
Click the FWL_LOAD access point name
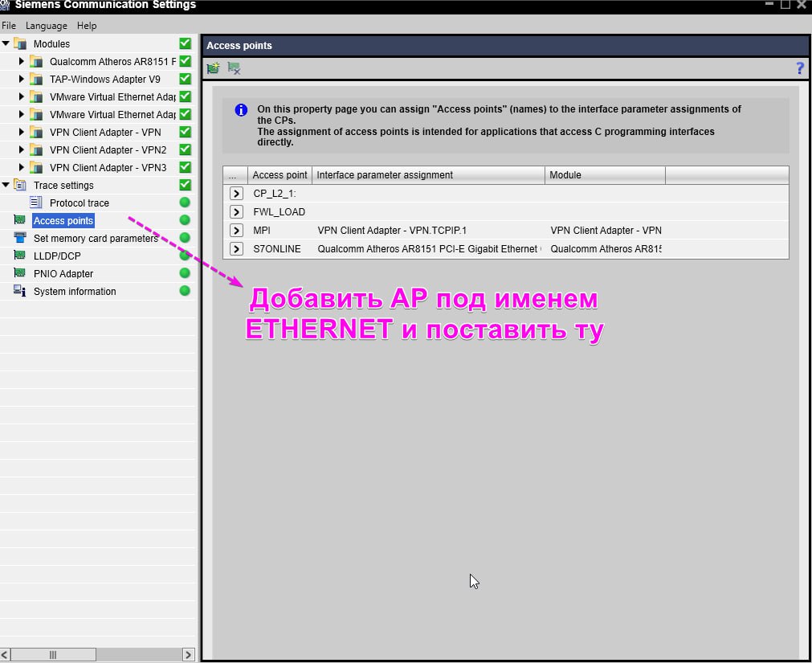click(280, 212)
